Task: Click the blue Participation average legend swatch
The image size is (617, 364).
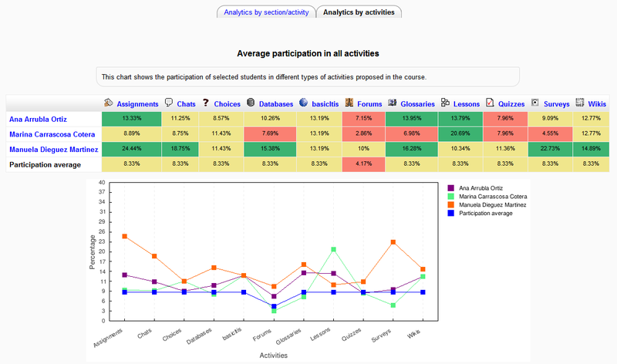Action: click(452, 213)
